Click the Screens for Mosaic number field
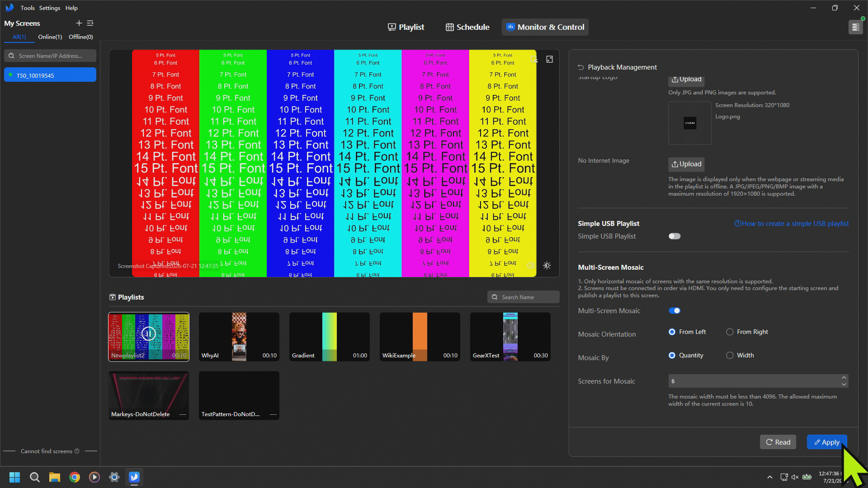 tap(754, 381)
